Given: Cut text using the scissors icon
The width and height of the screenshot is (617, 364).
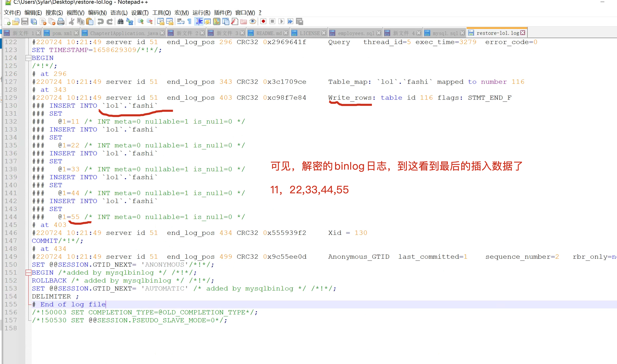Looking at the screenshot, I should (72, 22).
